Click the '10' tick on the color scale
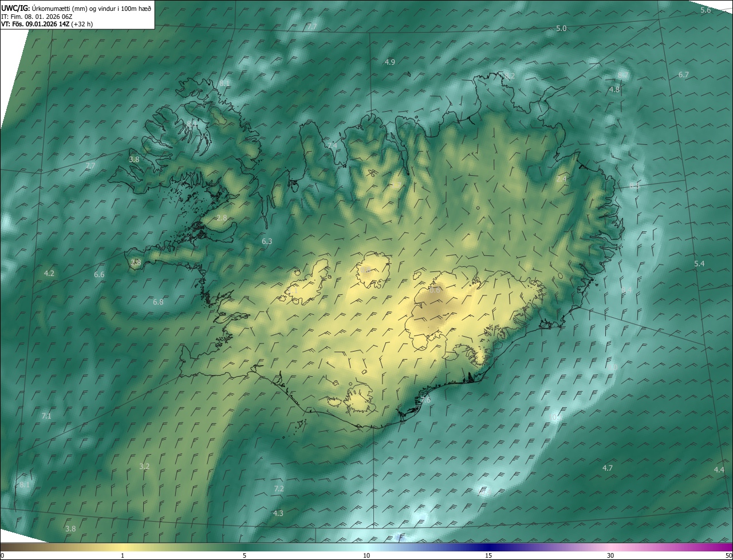The image size is (733, 560). point(366,556)
